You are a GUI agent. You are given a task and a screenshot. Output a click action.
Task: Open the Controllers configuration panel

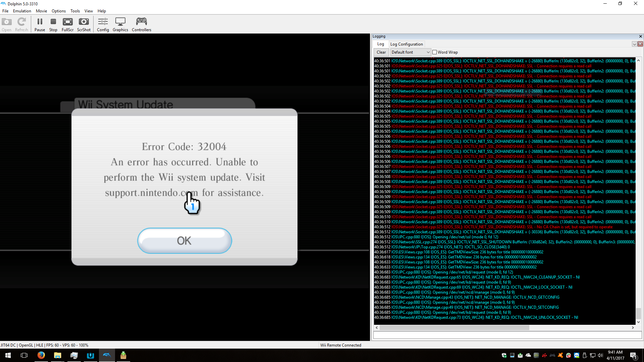(x=141, y=24)
